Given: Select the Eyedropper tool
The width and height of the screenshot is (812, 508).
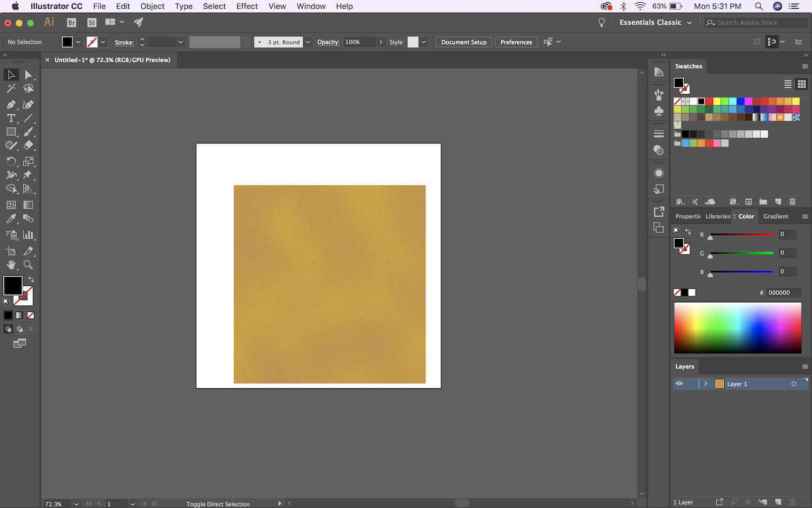Looking at the screenshot, I should coord(11,218).
